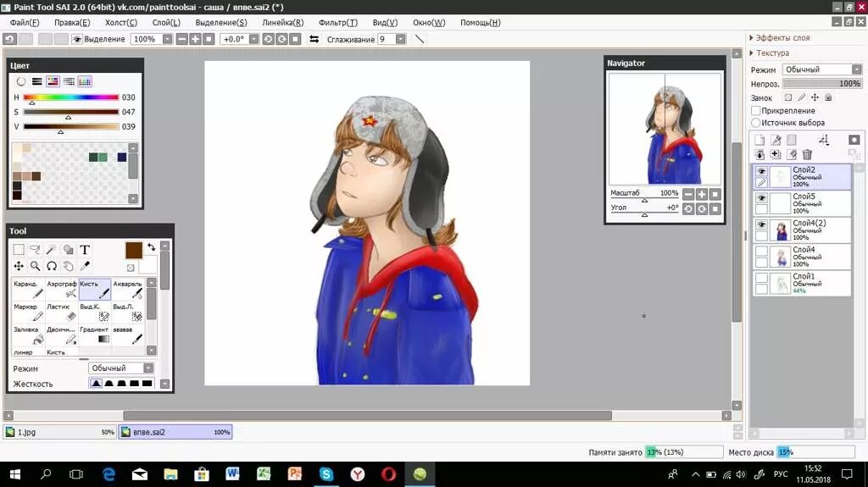Viewport: 868px width, 487px height.
Task: Show layer Слой4 with visibility box
Action: [x=762, y=252]
